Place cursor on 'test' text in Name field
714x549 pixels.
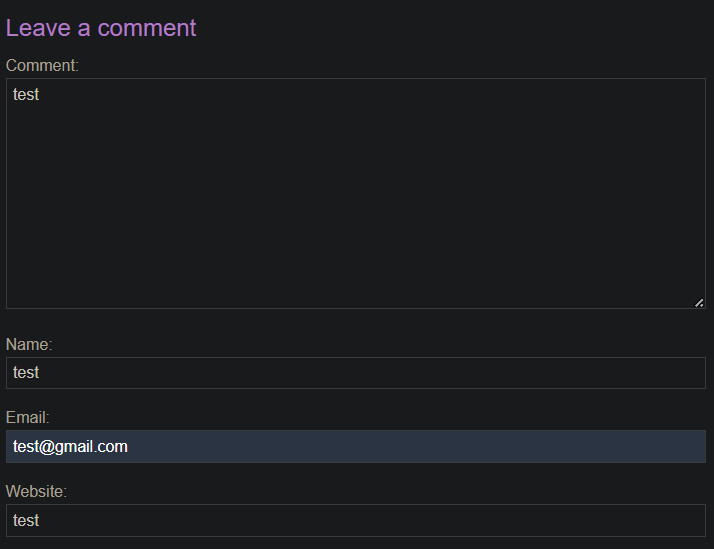[26, 373]
